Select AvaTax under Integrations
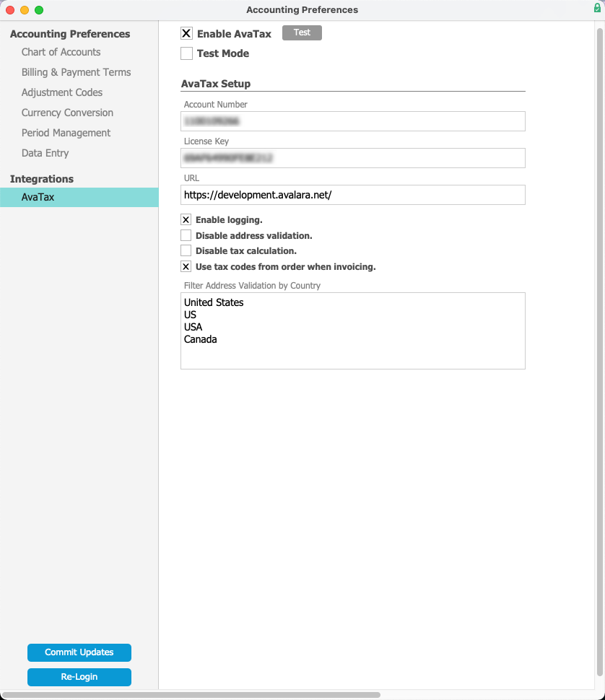 pos(79,197)
